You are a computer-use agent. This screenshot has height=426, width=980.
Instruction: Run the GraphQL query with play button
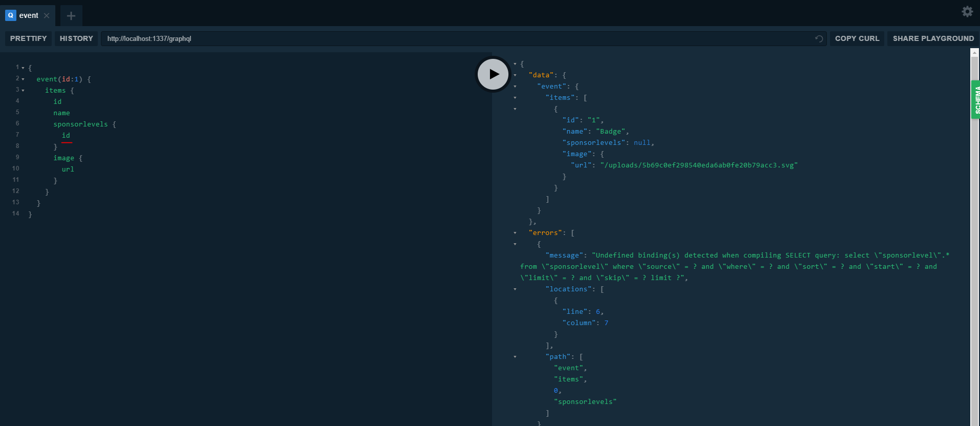pyautogui.click(x=493, y=74)
